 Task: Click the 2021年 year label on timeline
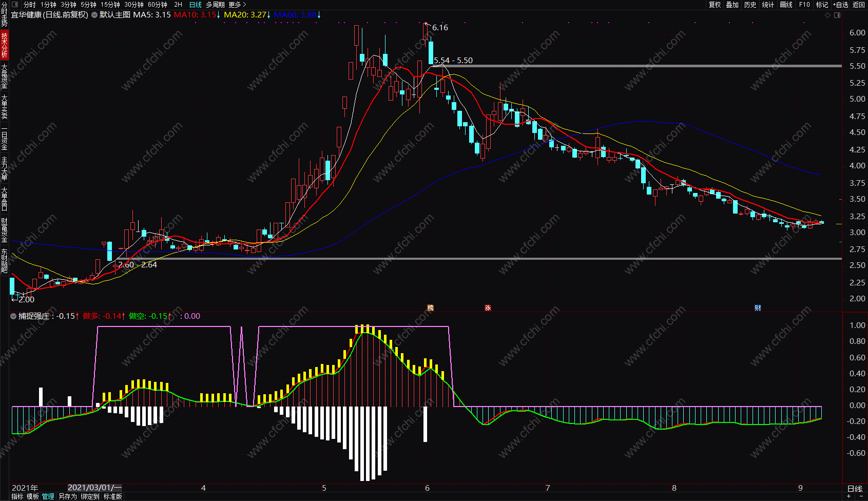point(25,488)
